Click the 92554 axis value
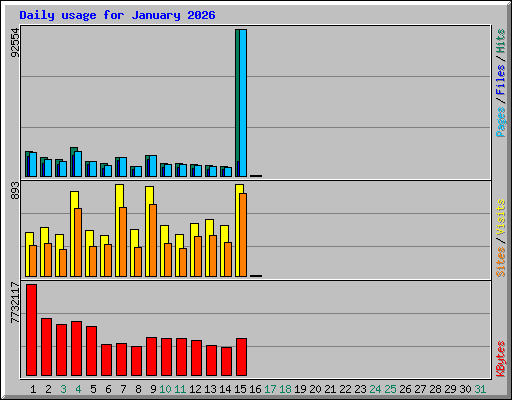The height and width of the screenshot is (400, 512). (15, 43)
